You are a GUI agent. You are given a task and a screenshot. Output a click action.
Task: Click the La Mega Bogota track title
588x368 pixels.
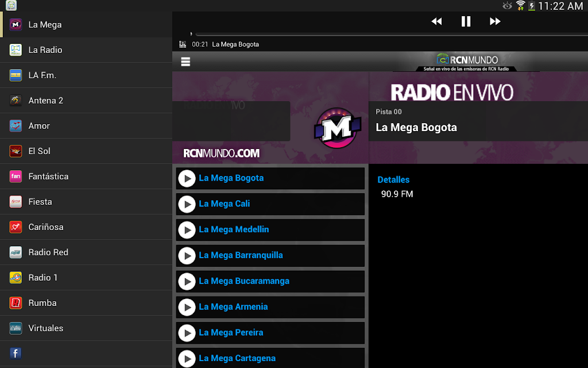click(416, 127)
